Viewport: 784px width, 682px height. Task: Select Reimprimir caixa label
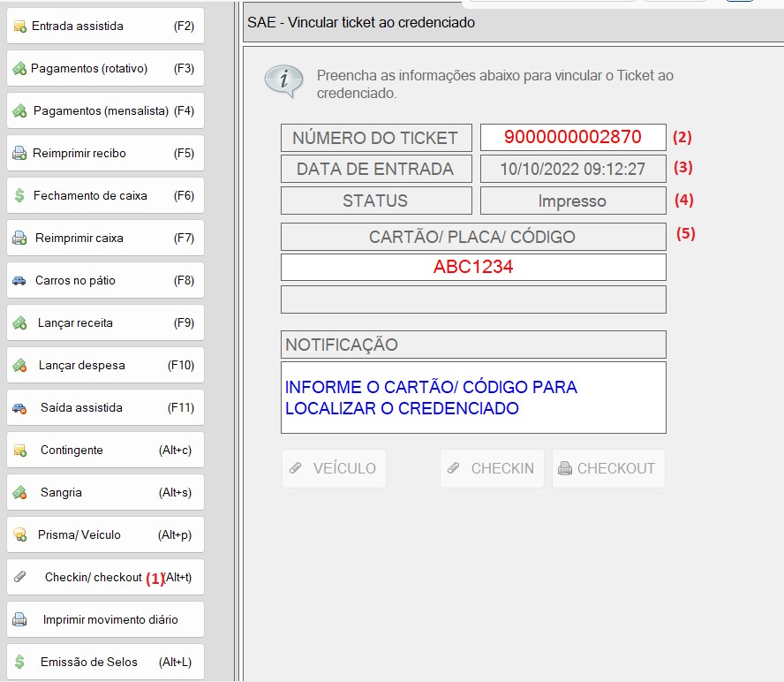(x=79, y=239)
